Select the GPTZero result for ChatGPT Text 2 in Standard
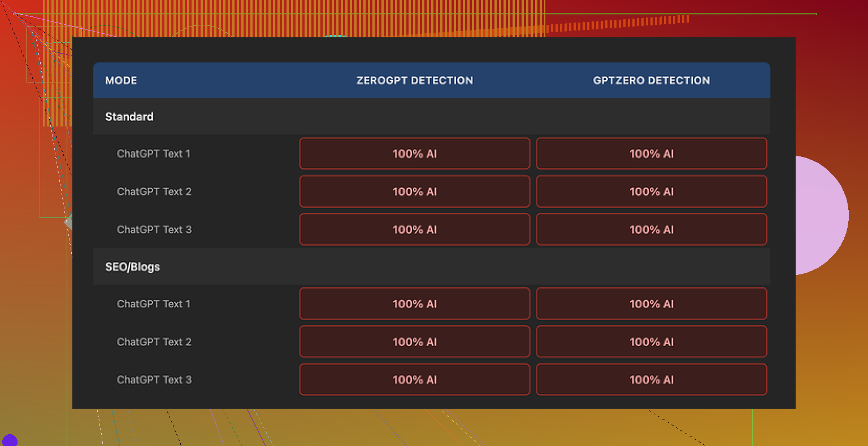 (651, 191)
